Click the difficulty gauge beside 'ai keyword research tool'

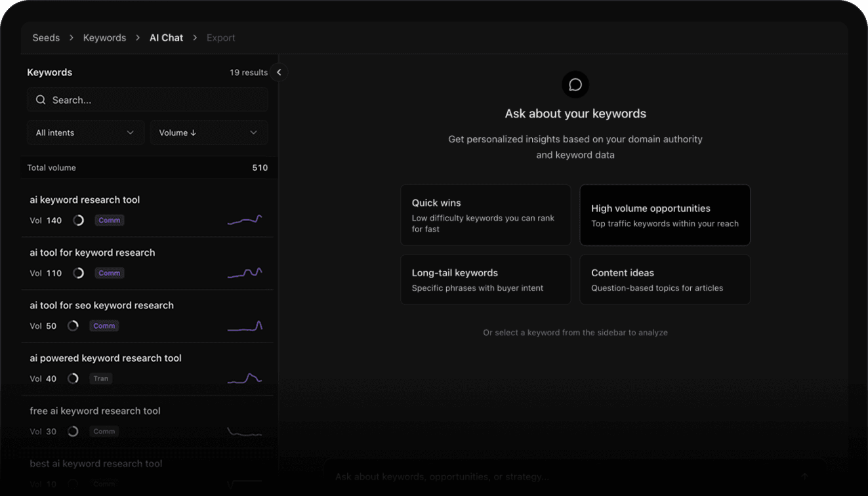(x=79, y=220)
